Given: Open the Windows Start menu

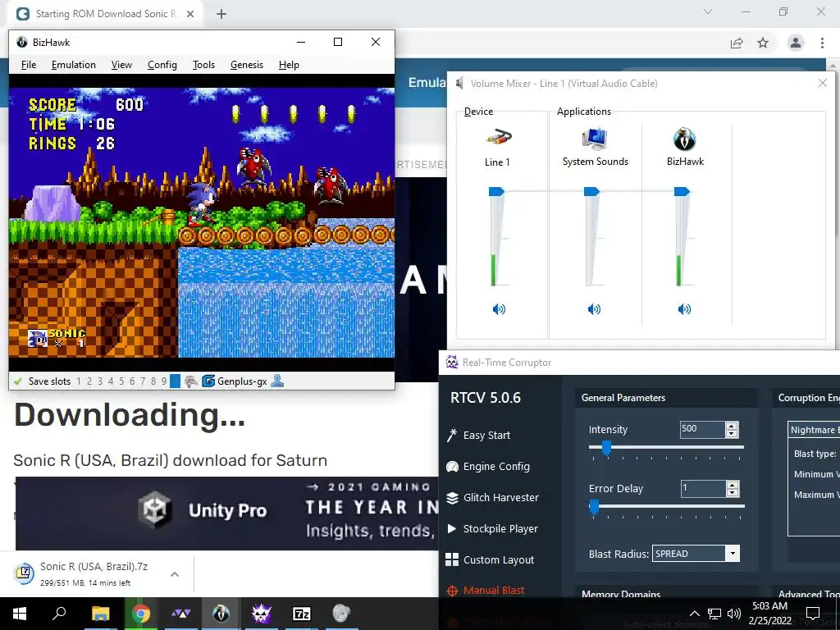Looking at the screenshot, I should (x=20, y=614).
